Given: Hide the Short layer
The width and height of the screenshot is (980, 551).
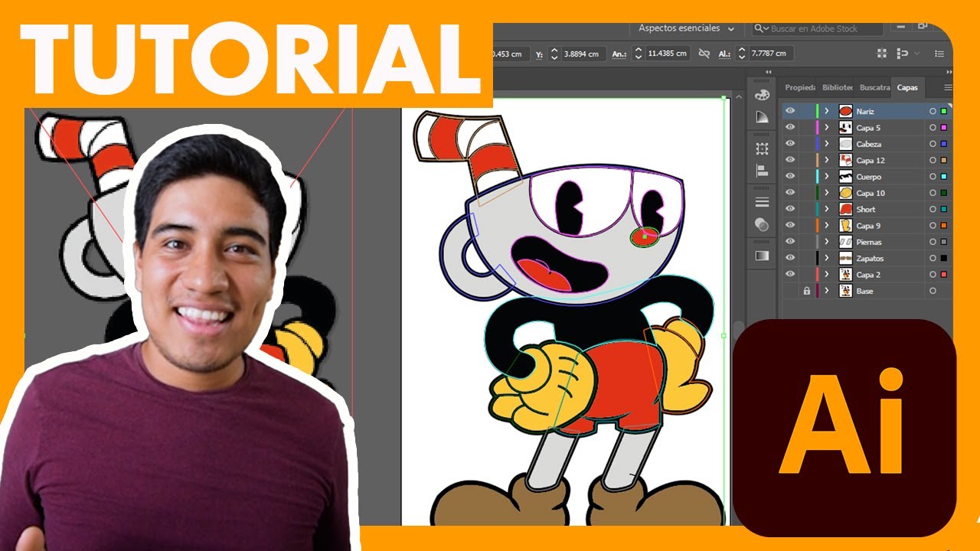Looking at the screenshot, I should 790,209.
